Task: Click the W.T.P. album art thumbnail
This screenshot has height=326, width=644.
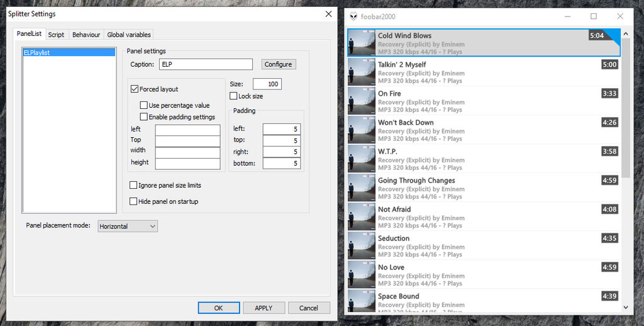Action: 362,158
